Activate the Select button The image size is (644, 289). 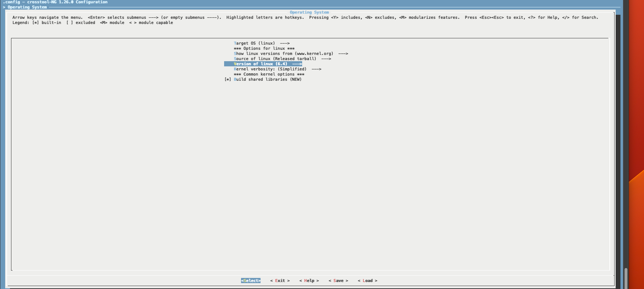pyautogui.click(x=251, y=281)
